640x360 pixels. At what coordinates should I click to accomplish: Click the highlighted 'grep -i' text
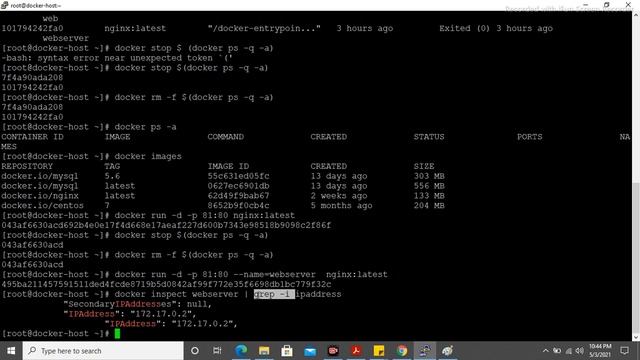pos(274,294)
